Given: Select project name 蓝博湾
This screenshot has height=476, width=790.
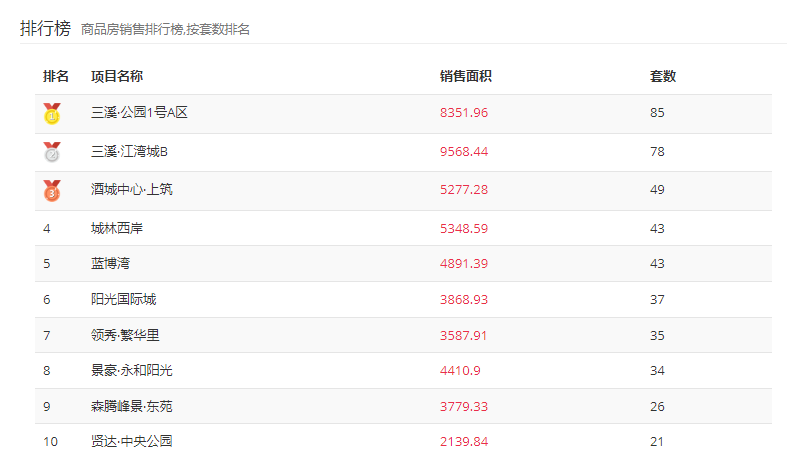Looking at the screenshot, I should [x=110, y=263].
